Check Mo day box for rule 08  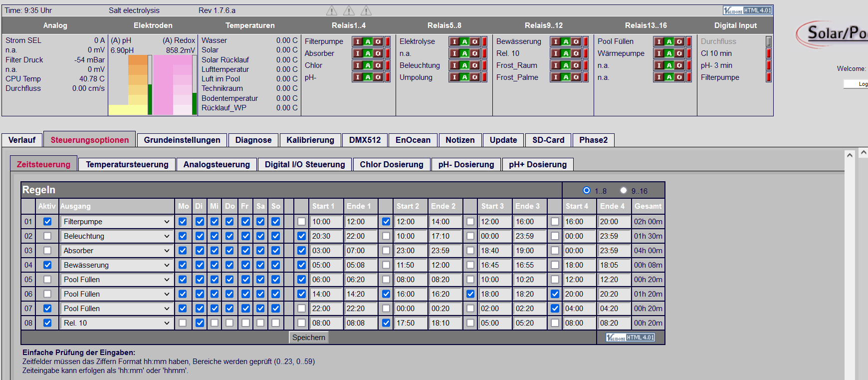coord(183,323)
